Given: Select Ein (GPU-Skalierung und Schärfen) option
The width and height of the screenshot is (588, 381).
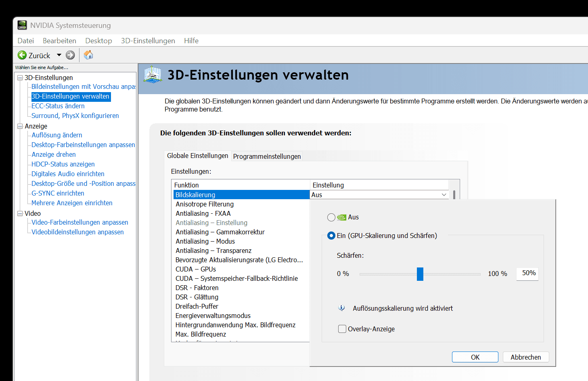Looking at the screenshot, I should pos(331,236).
